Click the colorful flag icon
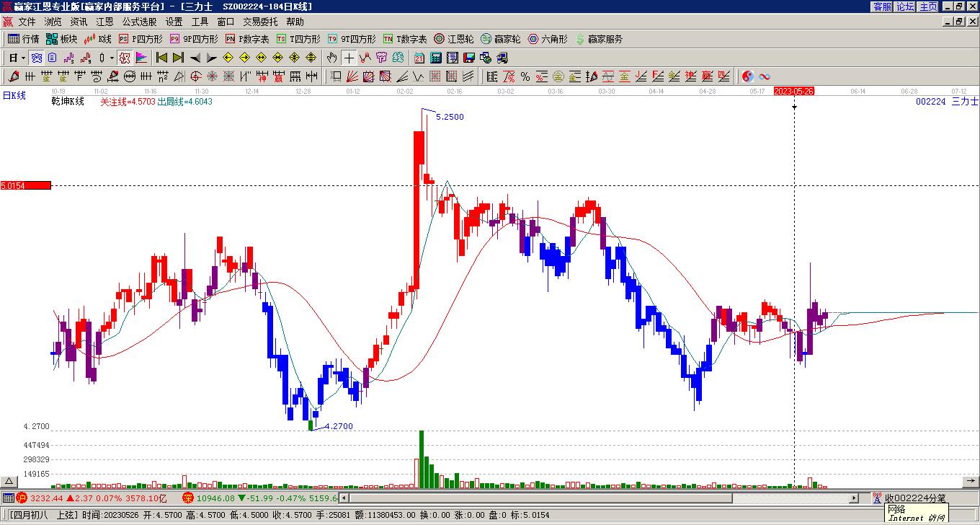 141,58
